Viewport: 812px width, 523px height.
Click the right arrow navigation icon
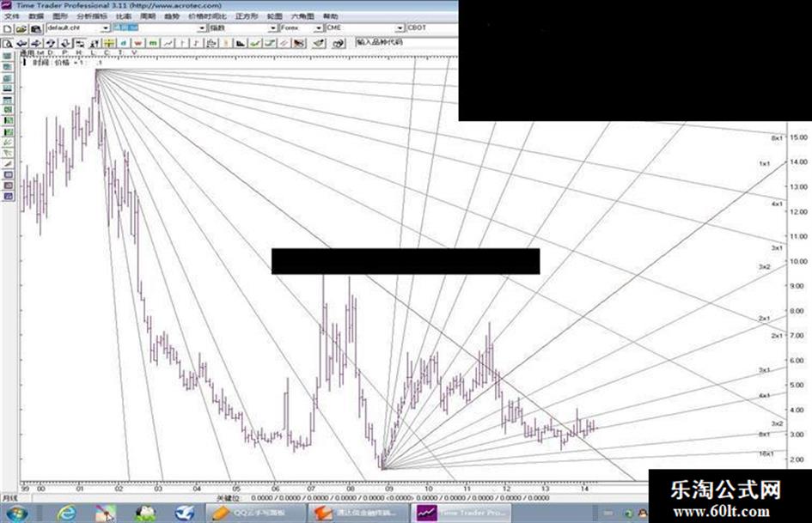point(35,44)
